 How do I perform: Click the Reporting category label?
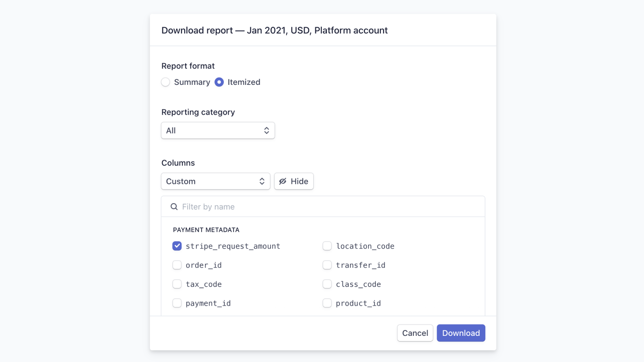point(198,112)
